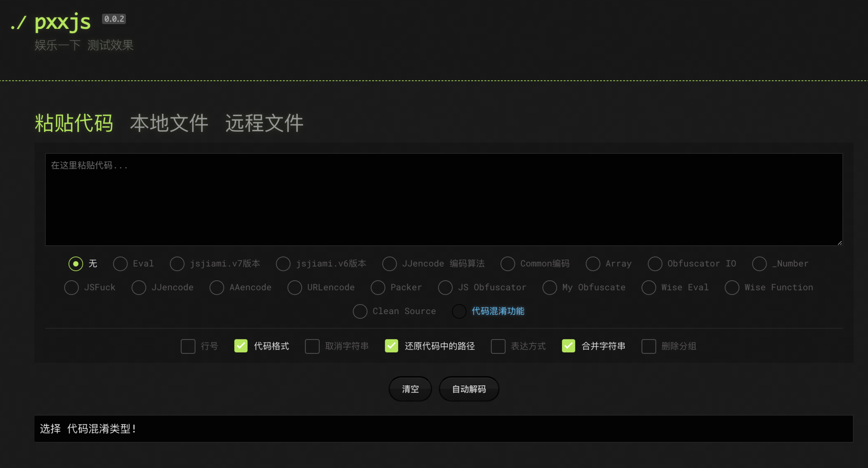Viewport: 868px width, 468px height.
Task: Choose the Clean Source option
Action: [360, 311]
